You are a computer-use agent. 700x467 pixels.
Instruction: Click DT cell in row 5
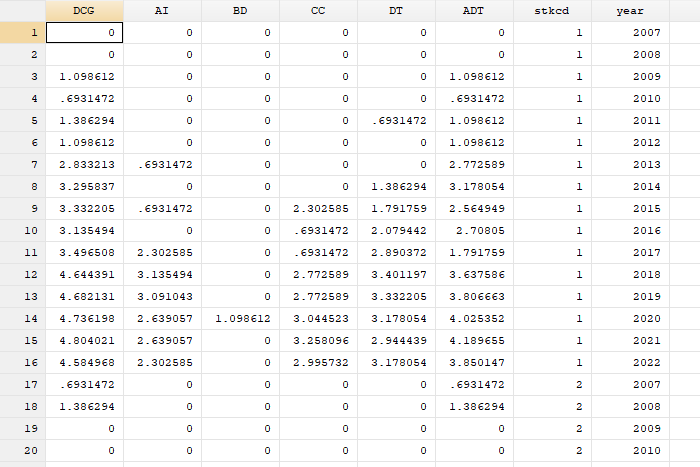click(x=396, y=119)
